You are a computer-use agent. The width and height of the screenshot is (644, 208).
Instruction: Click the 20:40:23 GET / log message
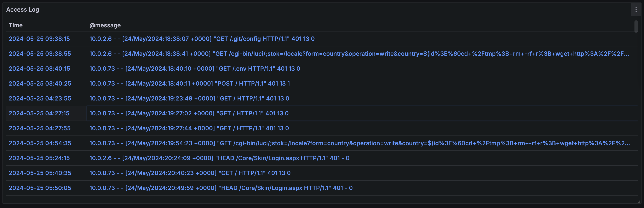coord(190,173)
